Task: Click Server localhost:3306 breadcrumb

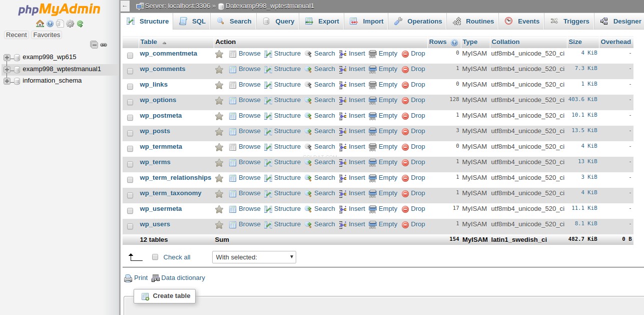Action: tap(177, 6)
